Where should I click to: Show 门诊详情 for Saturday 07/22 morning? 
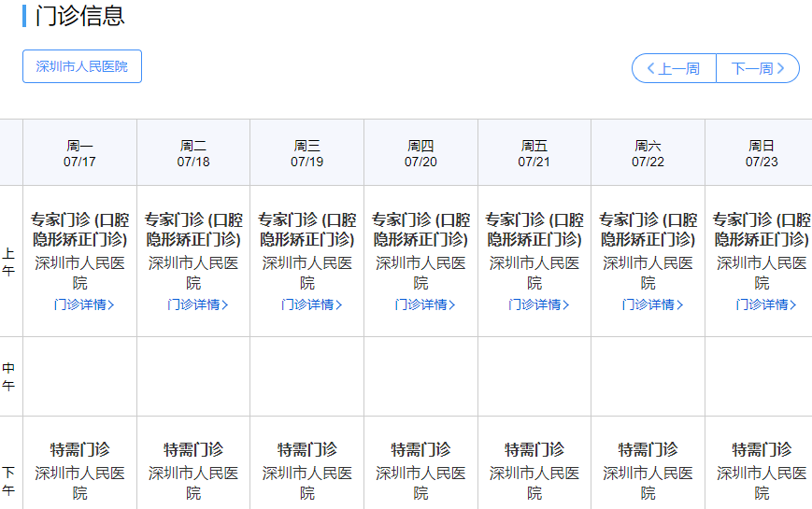652,304
